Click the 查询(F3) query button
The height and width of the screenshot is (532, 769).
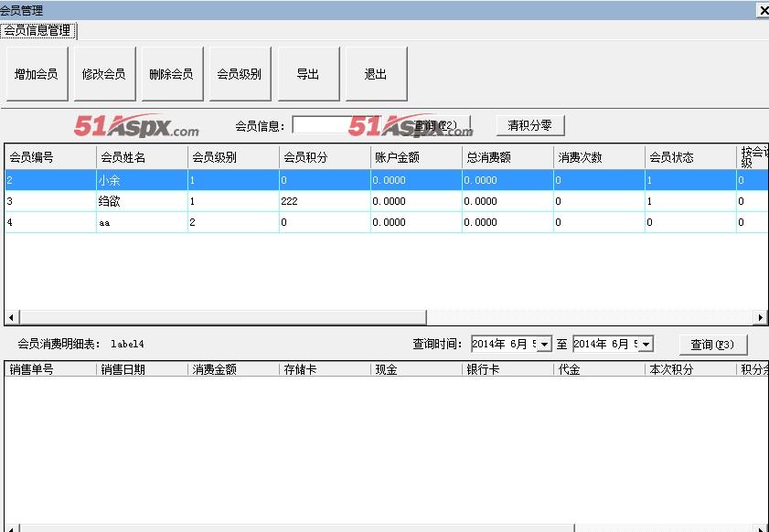(x=712, y=345)
